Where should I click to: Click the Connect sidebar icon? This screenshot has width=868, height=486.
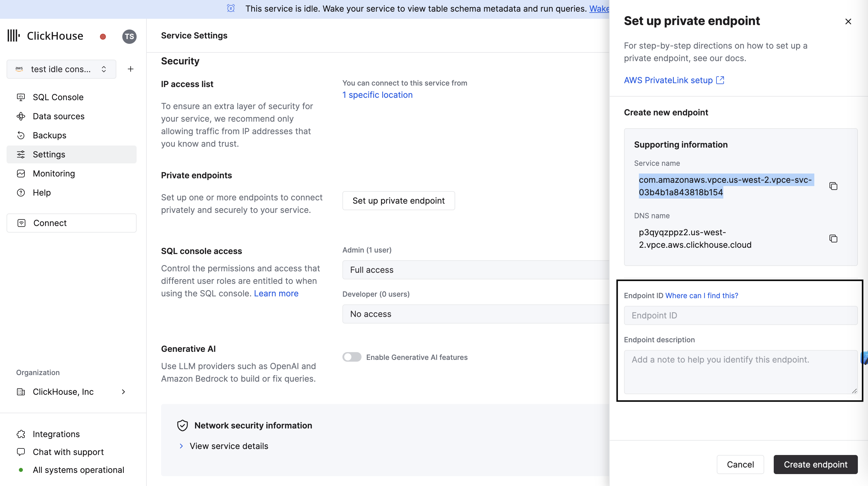point(21,223)
